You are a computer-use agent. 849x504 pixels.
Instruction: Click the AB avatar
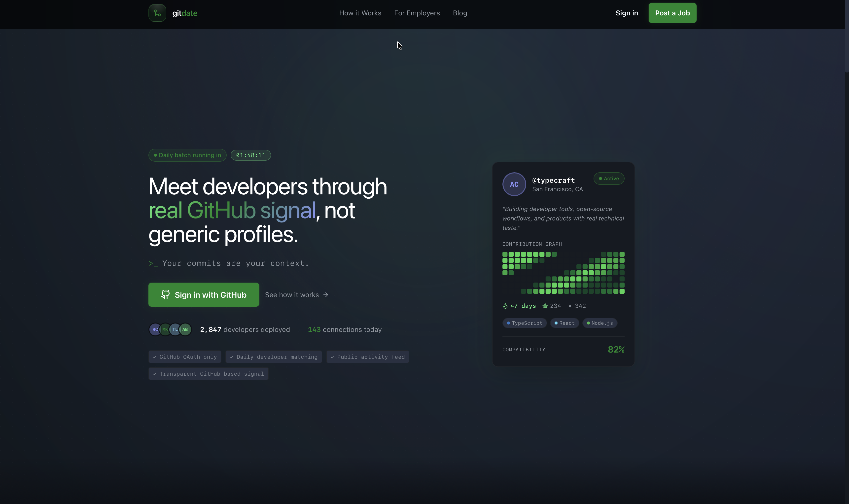click(185, 329)
